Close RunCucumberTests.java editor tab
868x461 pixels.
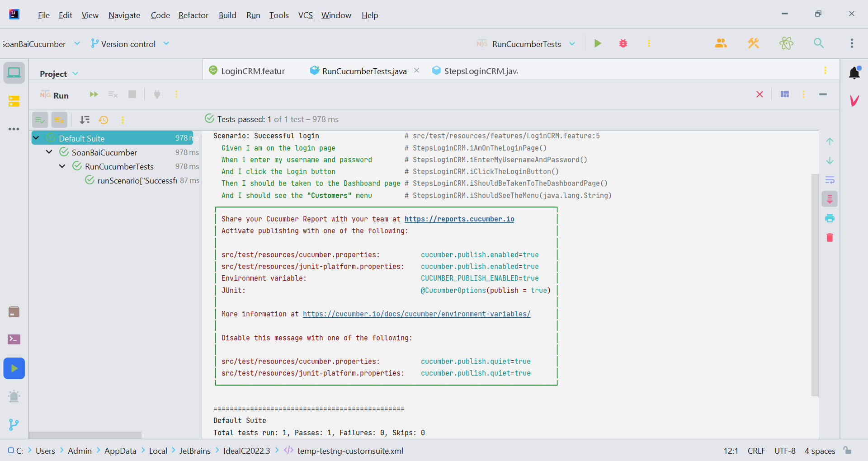[x=417, y=71]
